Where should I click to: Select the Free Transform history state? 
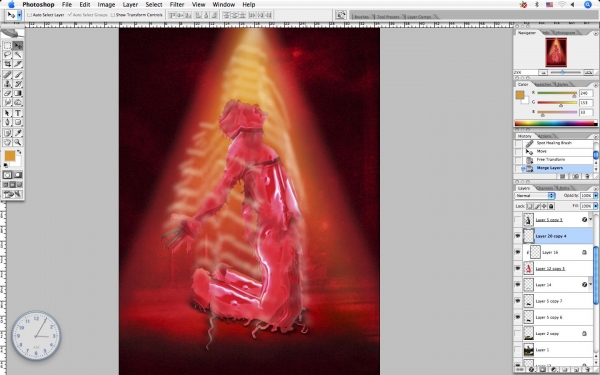pyautogui.click(x=554, y=160)
